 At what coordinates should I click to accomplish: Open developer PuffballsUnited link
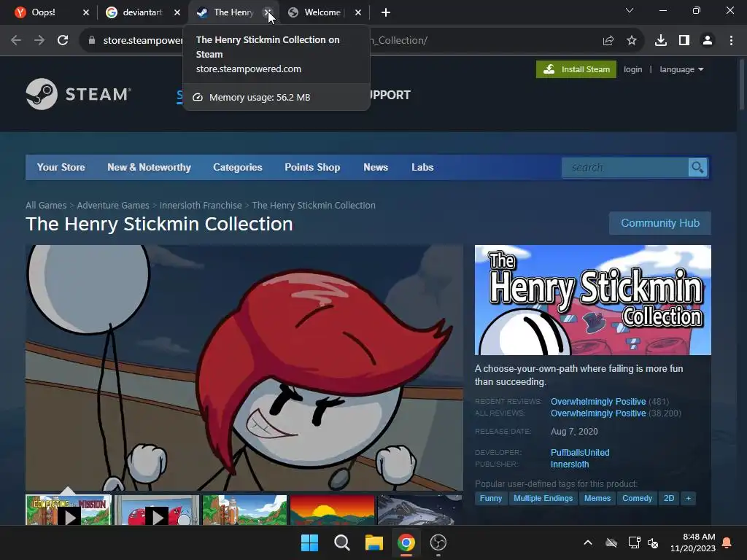point(580,452)
